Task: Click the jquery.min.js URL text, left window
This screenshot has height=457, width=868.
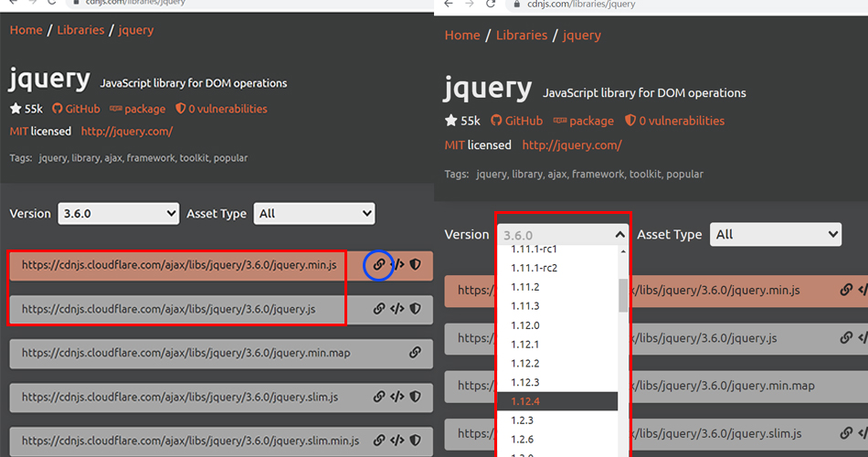Action: click(x=179, y=265)
